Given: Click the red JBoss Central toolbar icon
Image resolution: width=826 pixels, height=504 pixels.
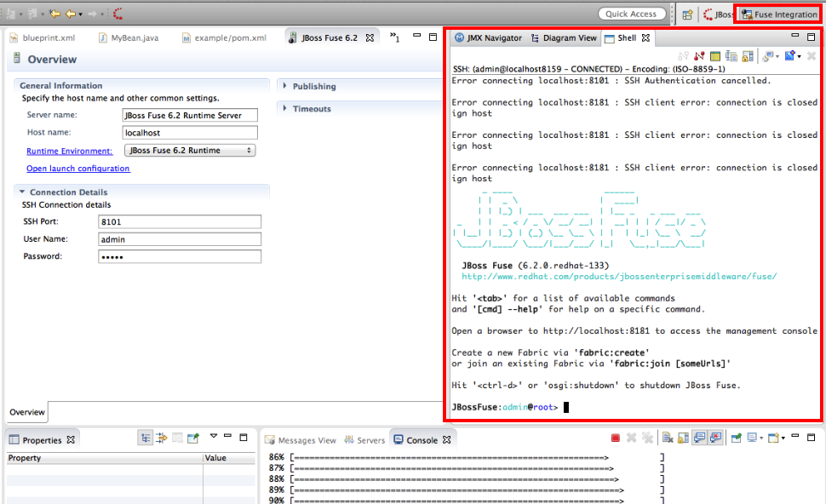Looking at the screenshot, I should tap(118, 14).
